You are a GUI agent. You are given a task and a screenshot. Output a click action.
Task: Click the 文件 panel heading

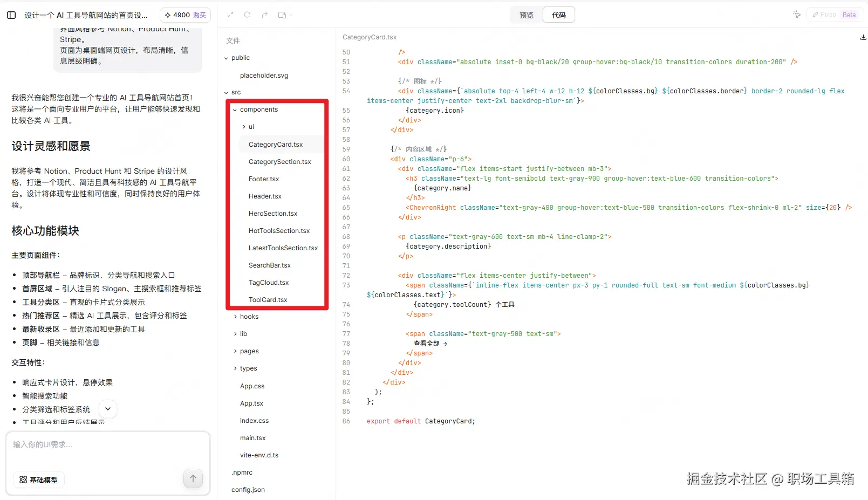coord(233,41)
